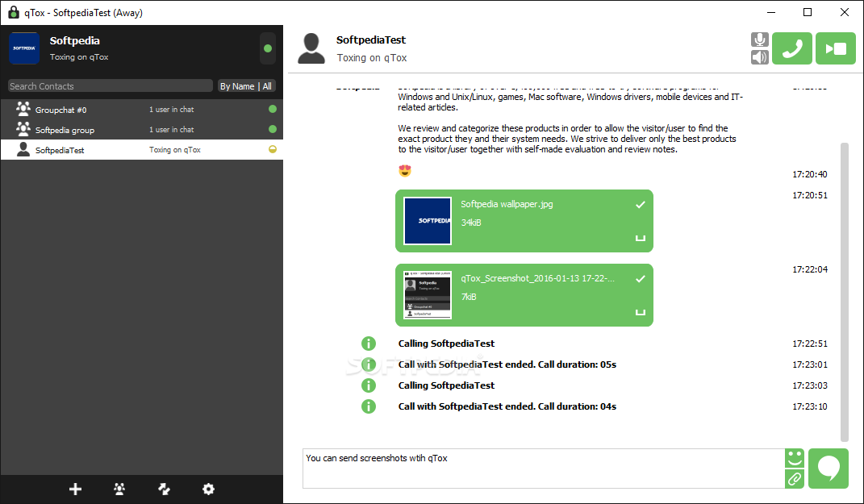Open the file transfers view

[164, 489]
